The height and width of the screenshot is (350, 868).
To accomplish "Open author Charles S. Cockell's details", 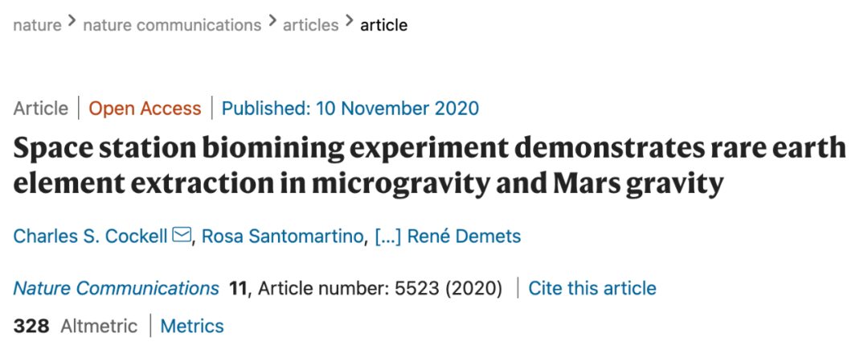I will click(x=90, y=237).
